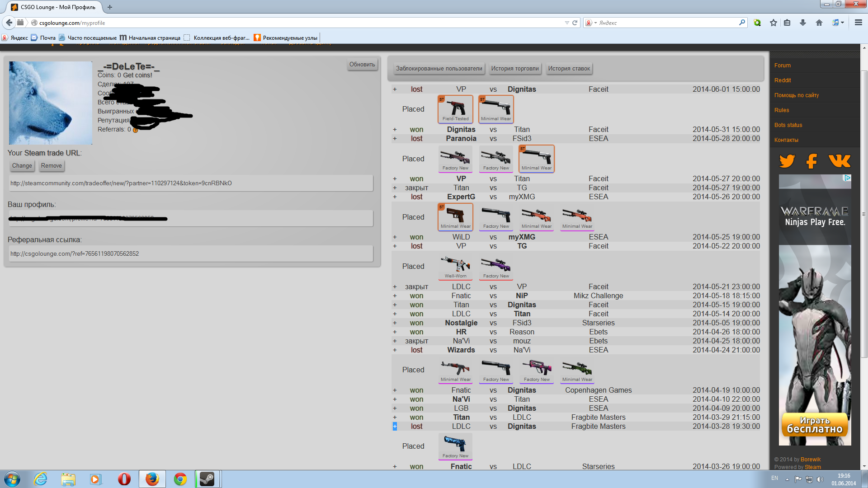Open История торговли tab
Screen dimensions: 868x488
coord(515,69)
